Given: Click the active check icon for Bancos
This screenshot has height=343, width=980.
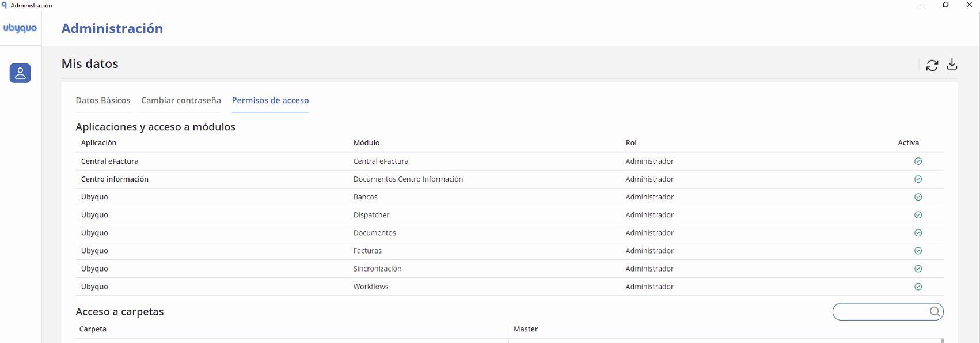Looking at the screenshot, I should [918, 197].
